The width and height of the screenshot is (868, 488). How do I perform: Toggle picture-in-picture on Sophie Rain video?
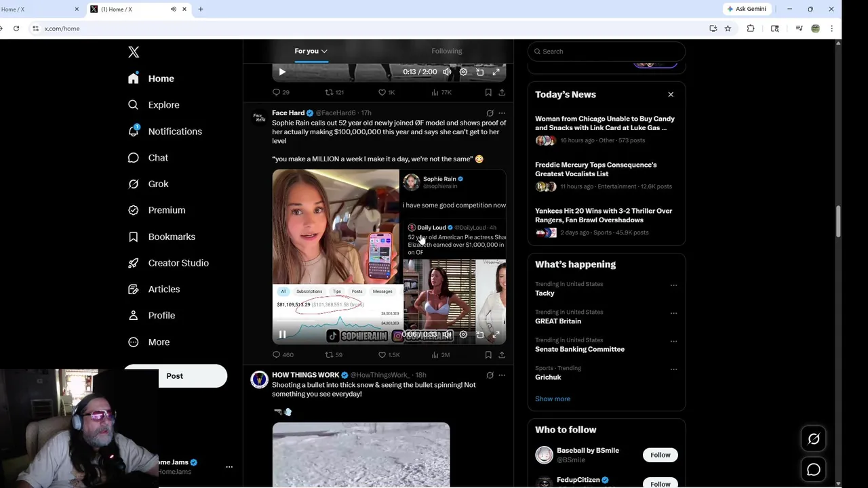[480, 334]
